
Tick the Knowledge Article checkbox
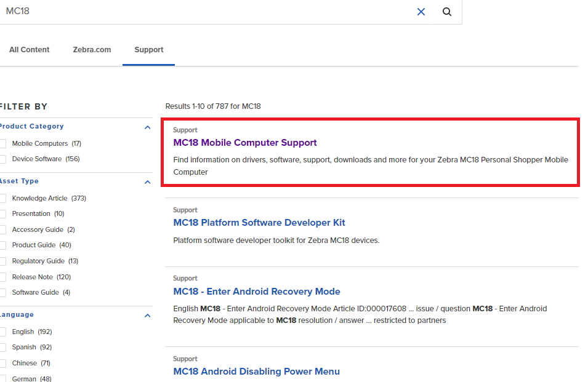[x=3, y=199]
